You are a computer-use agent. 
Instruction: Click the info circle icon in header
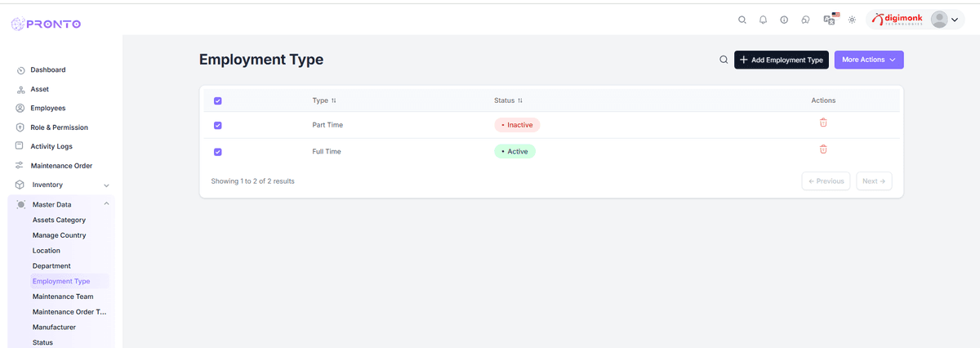point(784,20)
